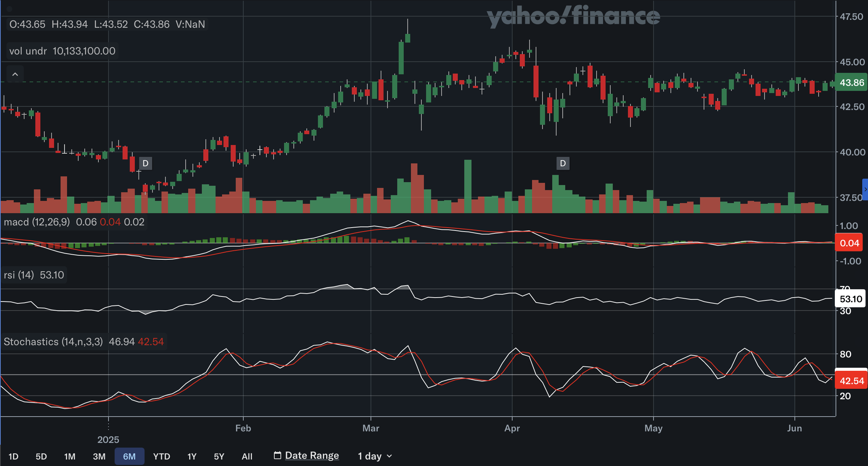Select the YTD range

point(161,456)
